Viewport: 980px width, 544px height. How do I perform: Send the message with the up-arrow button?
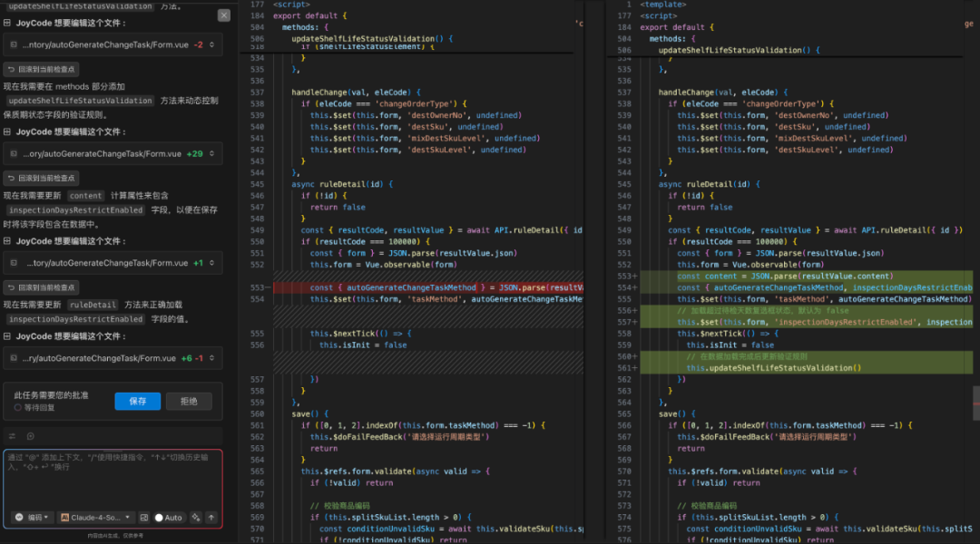211,518
